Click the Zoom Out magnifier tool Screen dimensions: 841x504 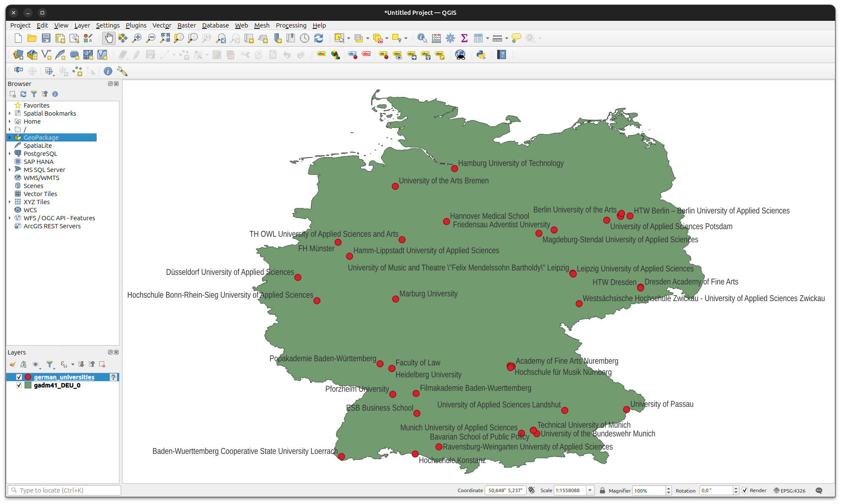[151, 38]
